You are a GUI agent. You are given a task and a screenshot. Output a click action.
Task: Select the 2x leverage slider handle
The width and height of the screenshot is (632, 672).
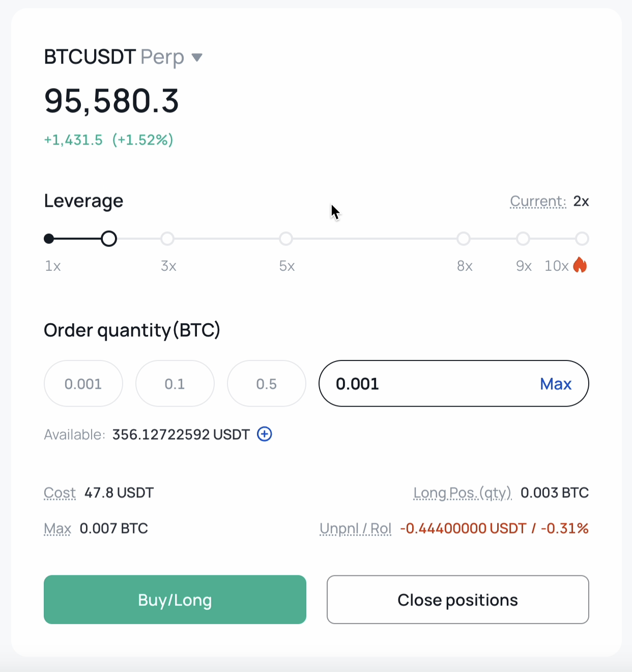[109, 238]
